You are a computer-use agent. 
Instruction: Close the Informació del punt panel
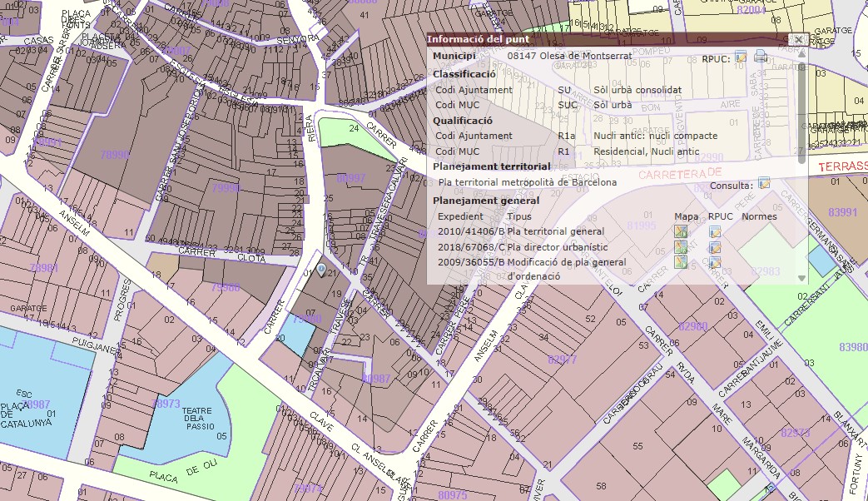point(798,39)
